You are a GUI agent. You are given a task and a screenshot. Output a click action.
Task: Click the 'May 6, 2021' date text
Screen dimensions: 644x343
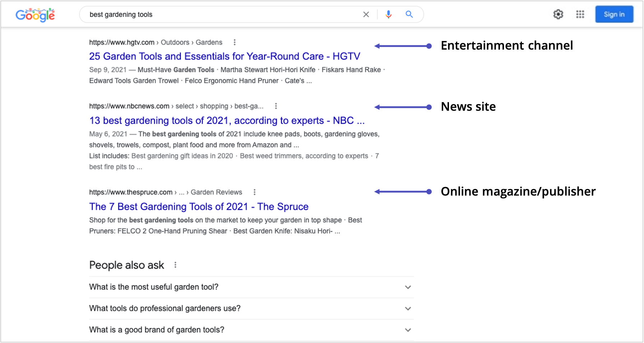[108, 134]
